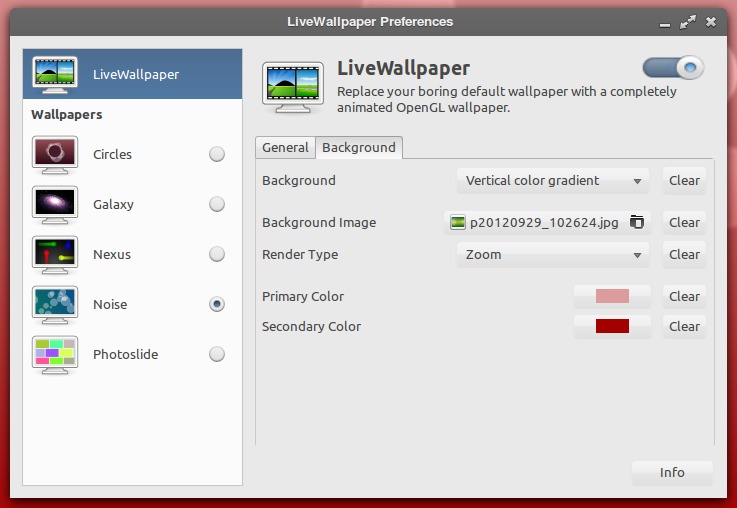
Task: Open the Vertical color gradient dropdown
Action: tap(553, 180)
